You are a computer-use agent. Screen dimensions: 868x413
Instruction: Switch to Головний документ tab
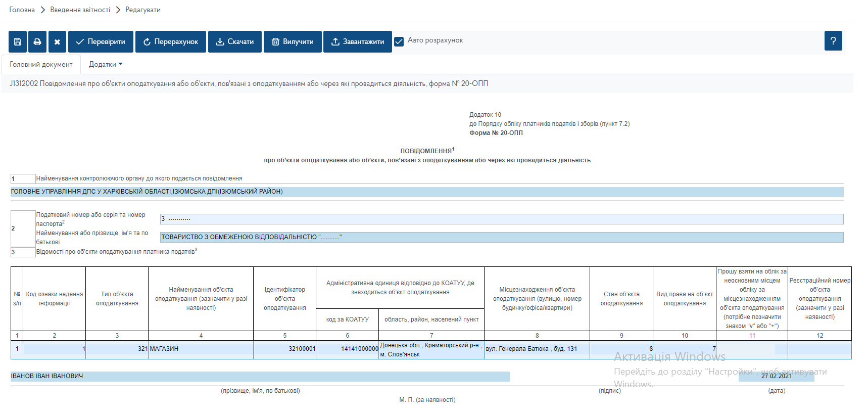pos(41,64)
